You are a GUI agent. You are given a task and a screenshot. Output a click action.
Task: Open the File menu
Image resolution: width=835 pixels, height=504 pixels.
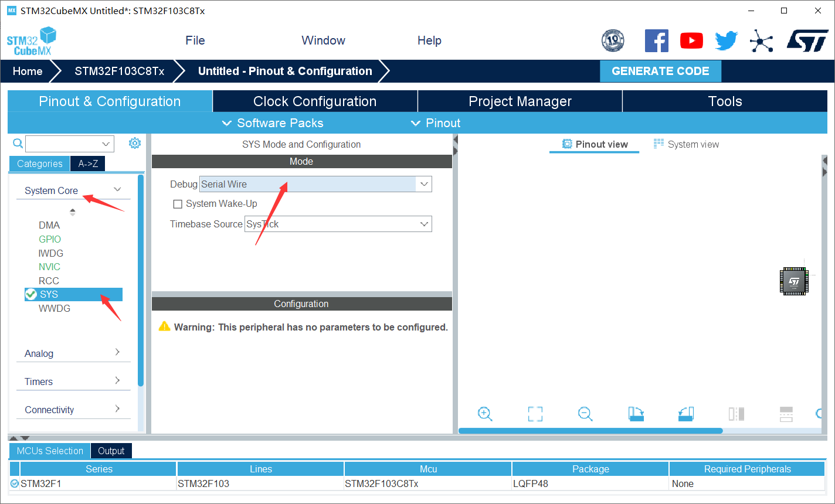point(195,40)
